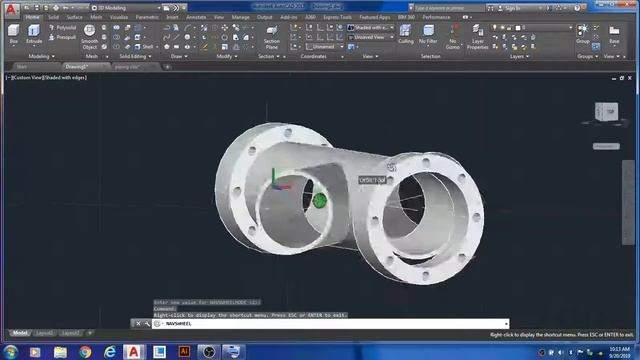Open the 3D Modeling workspace dropdown

coord(126,8)
